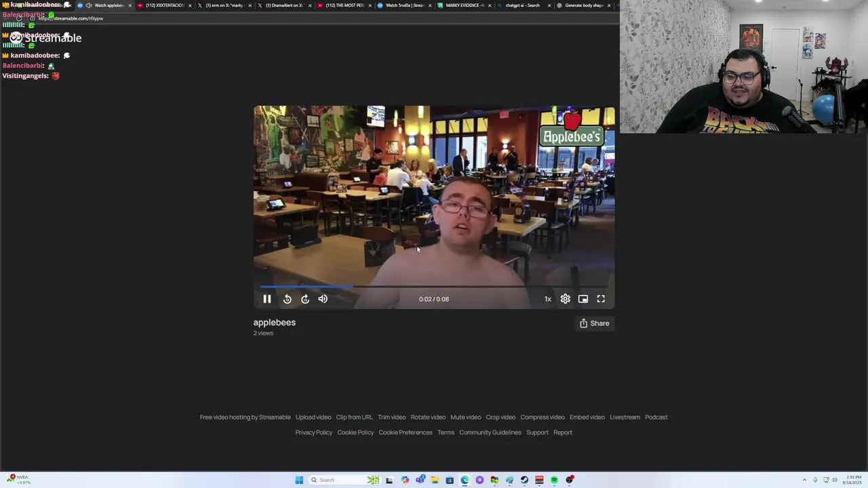Open Microsoft Teams from the taskbar
This screenshot has width=868, height=488.
[x=420, y=480]
